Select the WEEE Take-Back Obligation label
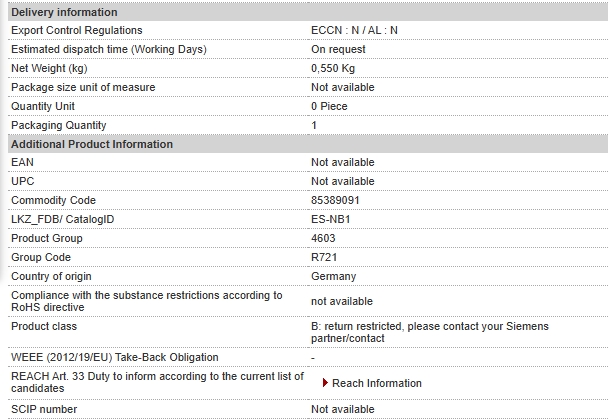 tap(115, 357)
